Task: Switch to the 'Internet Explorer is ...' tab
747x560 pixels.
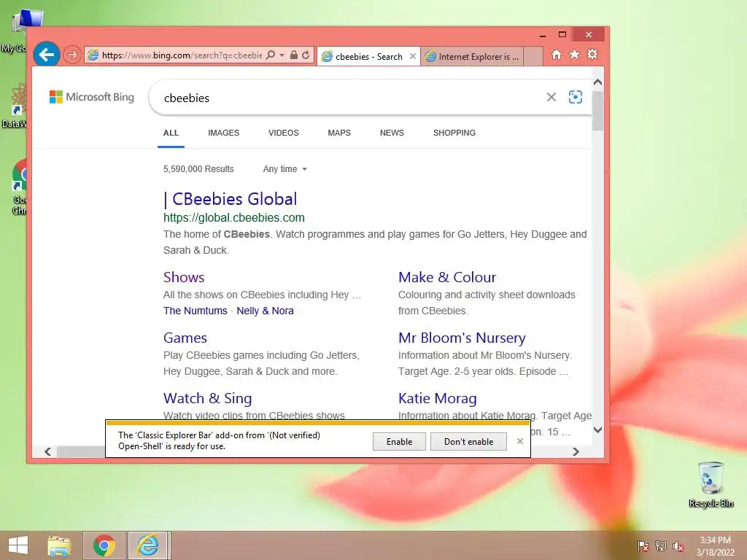Action: click(472, 56)
